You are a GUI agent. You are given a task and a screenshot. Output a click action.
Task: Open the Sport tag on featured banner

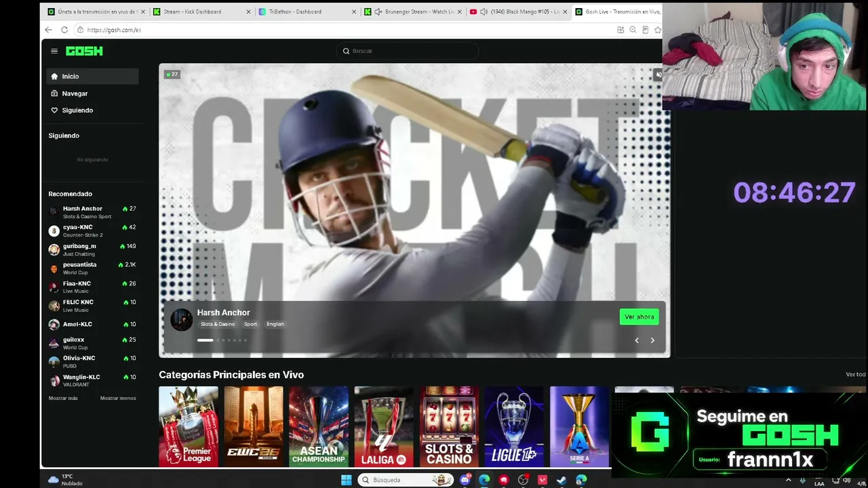pos(251,324)
